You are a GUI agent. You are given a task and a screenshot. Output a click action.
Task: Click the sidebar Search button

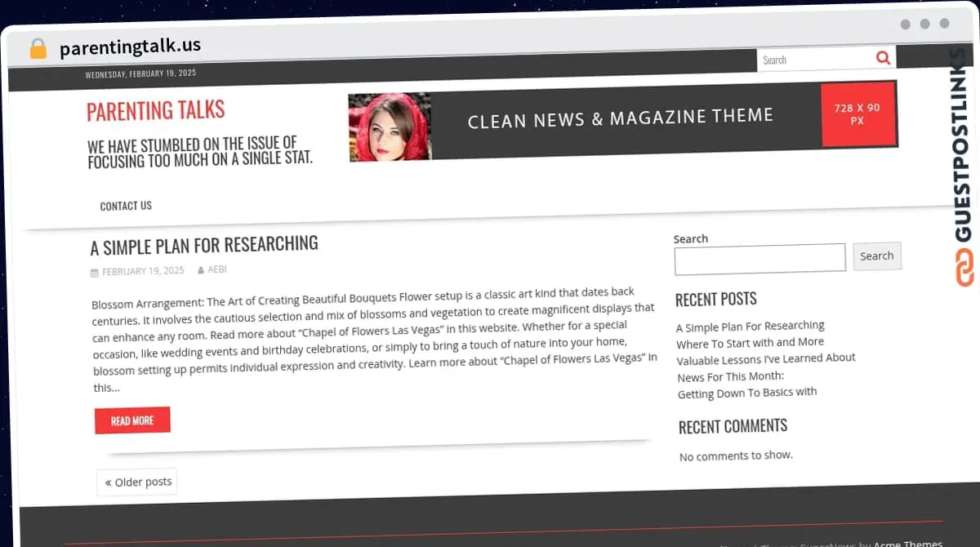click(x=877, y=256)
